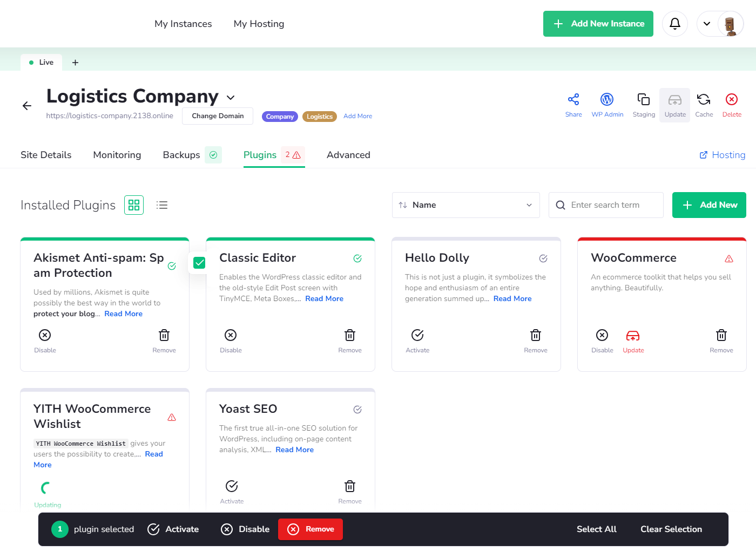Image resolution: width=756 pixels, height=559 pixels.
Task: Open the Share icon
Action: tap(573, 100)
